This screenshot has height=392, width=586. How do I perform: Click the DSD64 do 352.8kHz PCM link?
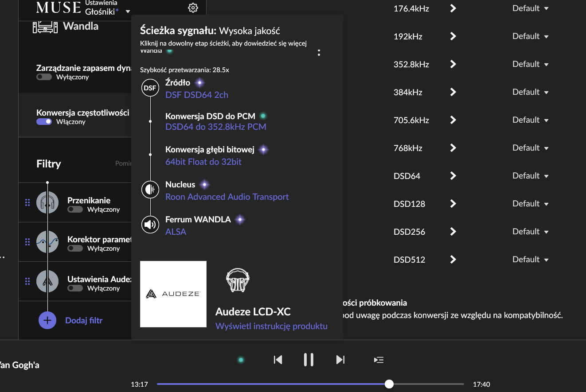click(x=216, y=127)
